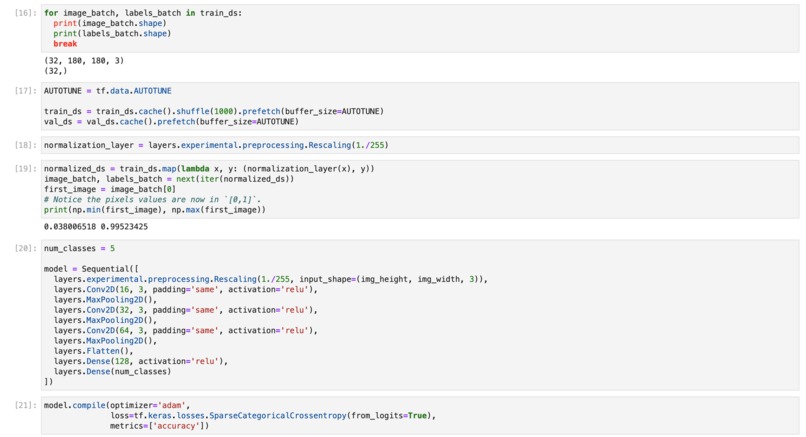Click the layers.Dense(num_classes) line
Viewport: 806px width, 437px height.
coord(112,372)
